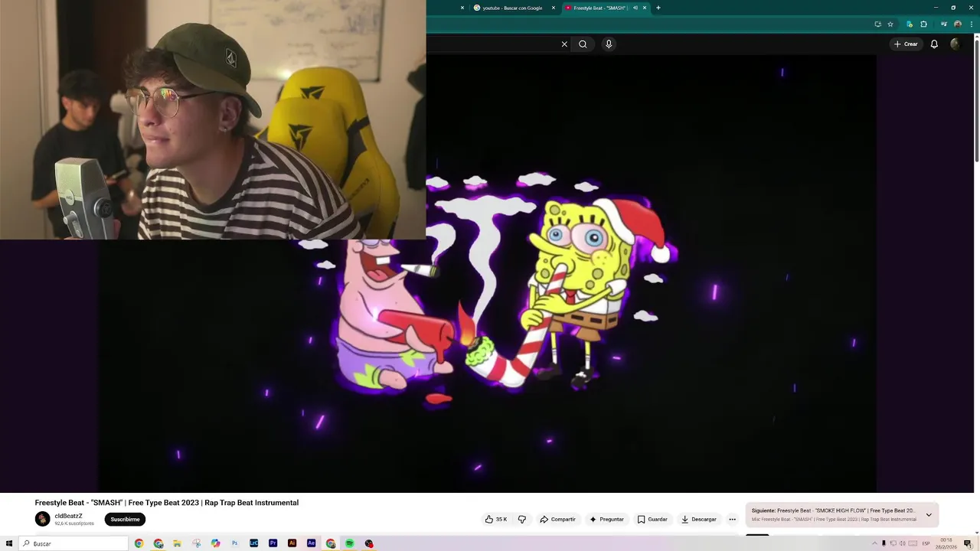Open Copilot from the taskbar
The image size is (980, 551).
click(216, 543)
